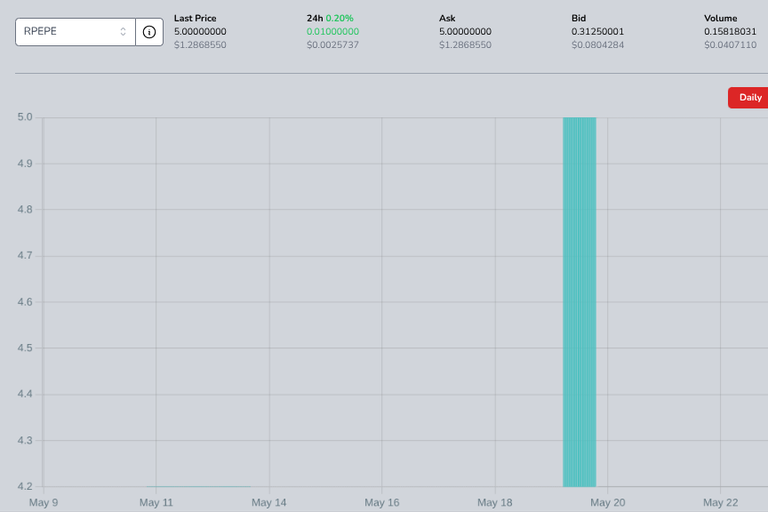The height and width of the screenshot is (512, 768).
Task: Click the May 22 date axis label
Action: pos(720,502)
